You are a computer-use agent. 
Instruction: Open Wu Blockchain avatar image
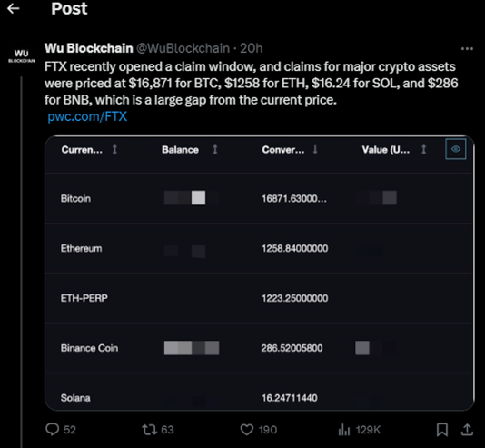21,55
